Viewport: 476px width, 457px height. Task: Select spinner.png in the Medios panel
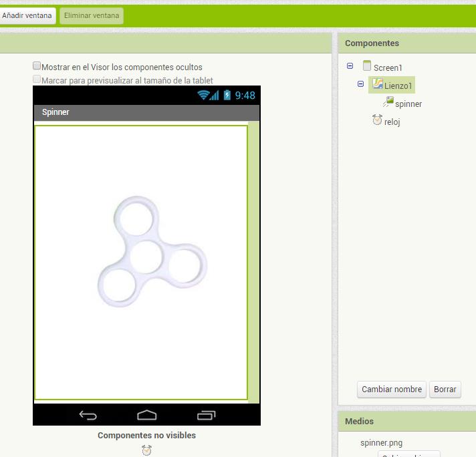point(381,442)
